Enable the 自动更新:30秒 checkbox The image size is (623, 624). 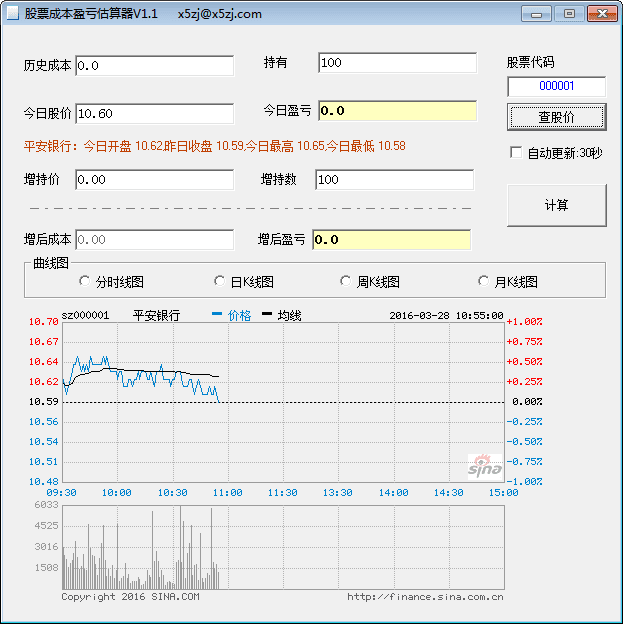[516, 153]
